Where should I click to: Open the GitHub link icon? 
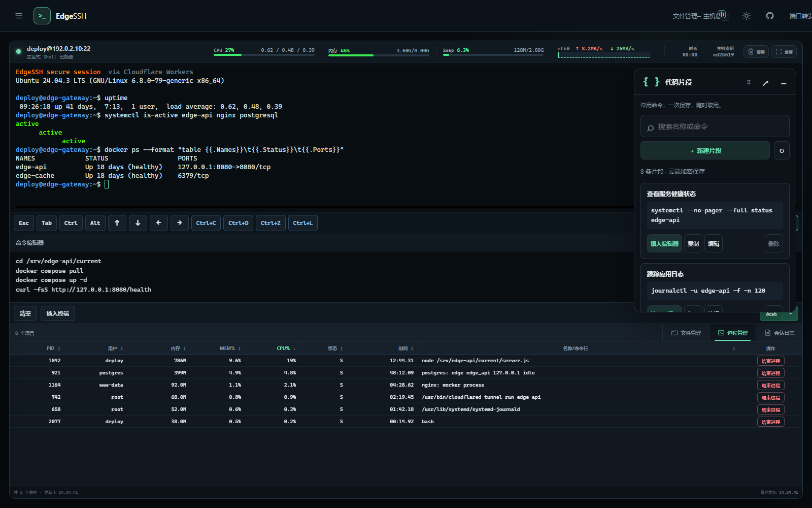click(x=770, y=16)
